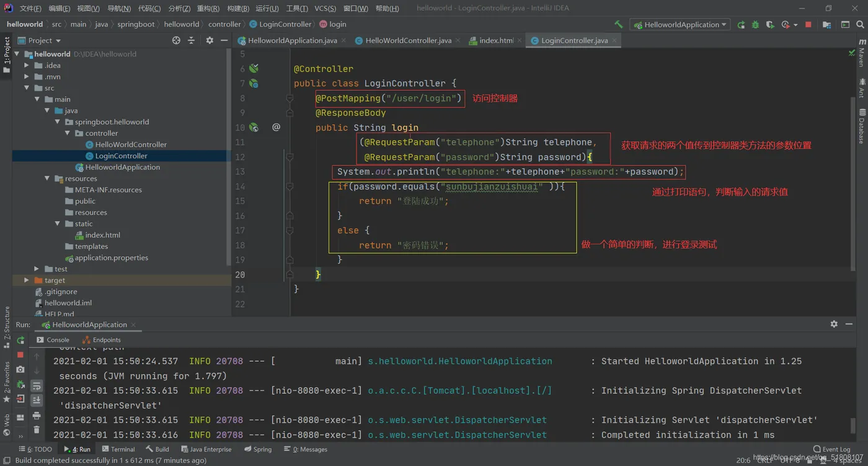Toggle scroll to end in console
Image resolution: width=868 pixels, height=466 pixels.
point(37,400)
